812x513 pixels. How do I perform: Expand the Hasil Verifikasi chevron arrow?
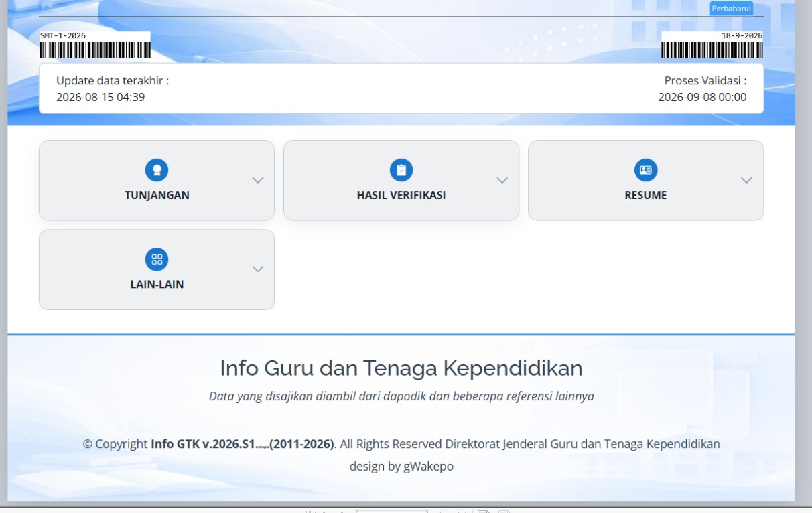(502, 180)
